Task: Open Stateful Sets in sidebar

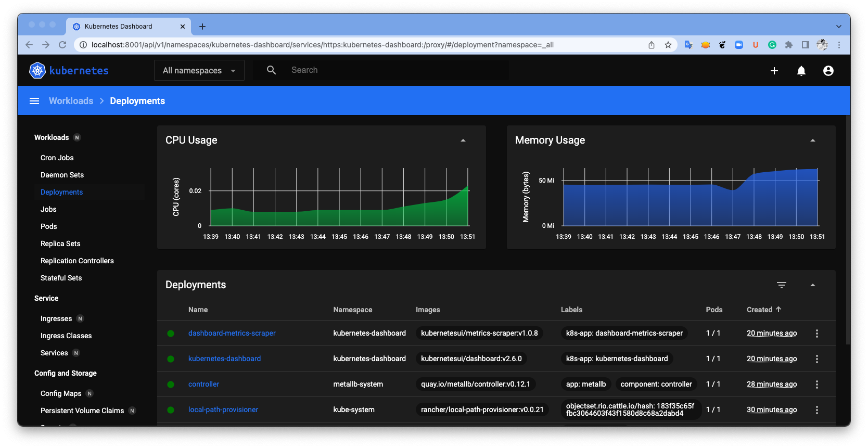Action: pos(61,278)
